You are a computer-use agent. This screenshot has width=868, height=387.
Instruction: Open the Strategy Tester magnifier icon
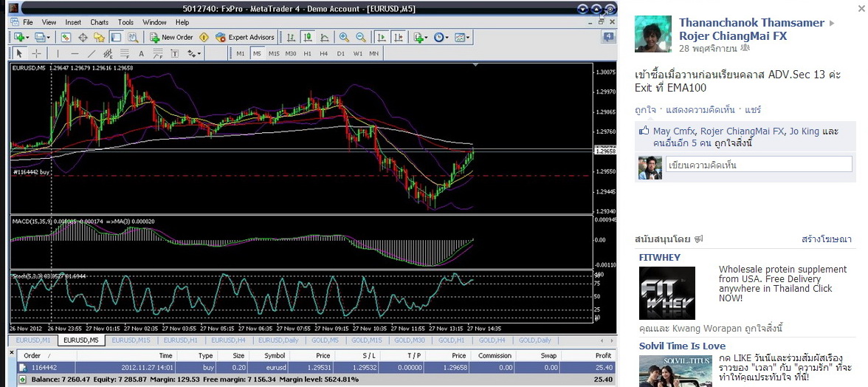[x=133, y=38]
